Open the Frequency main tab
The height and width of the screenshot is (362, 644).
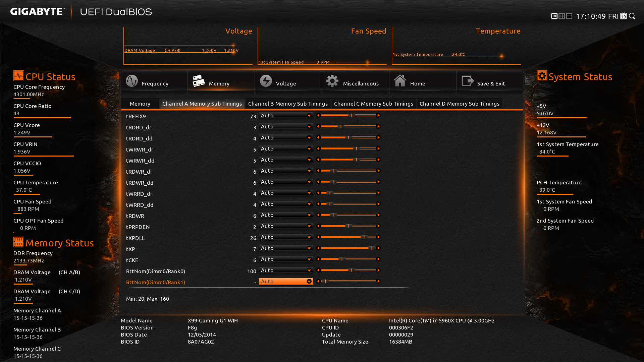coord(154,81)
